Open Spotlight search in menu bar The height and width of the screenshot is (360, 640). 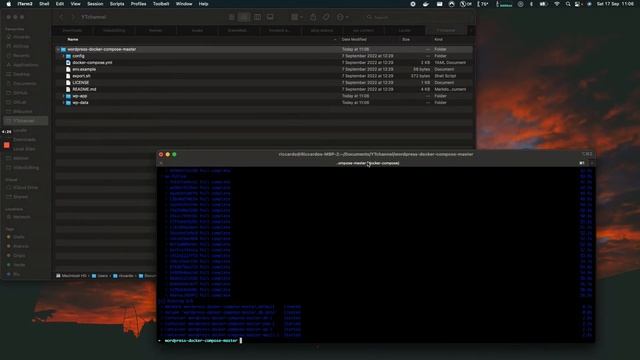point(568,4)
